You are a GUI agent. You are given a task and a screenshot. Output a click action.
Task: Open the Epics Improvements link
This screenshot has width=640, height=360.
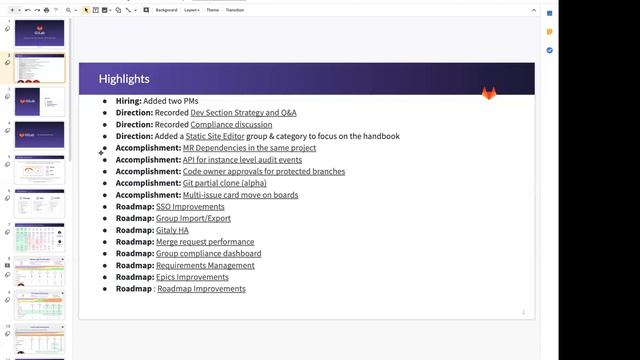tap(192, 277)
